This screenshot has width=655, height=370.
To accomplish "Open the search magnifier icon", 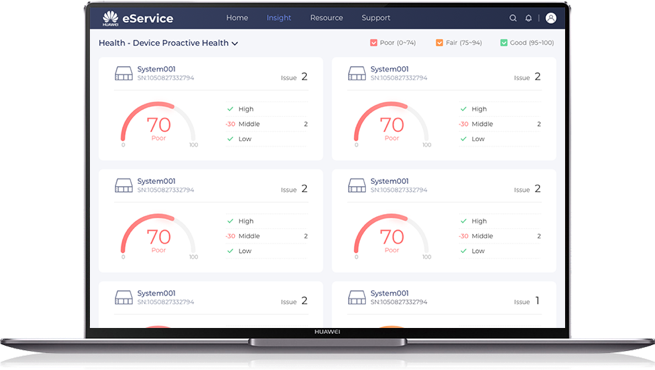I will [x=513, y=18].
